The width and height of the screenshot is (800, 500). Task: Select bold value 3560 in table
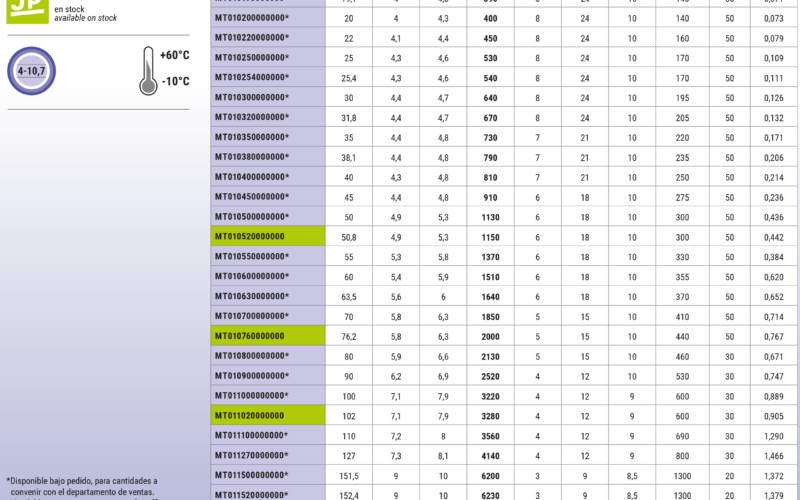point(490,436)
